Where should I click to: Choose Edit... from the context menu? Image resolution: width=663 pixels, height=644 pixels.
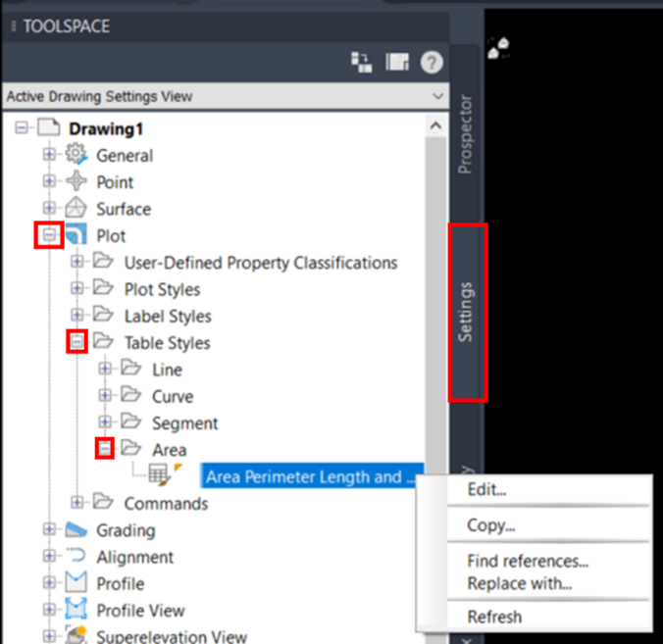point(486,490)
